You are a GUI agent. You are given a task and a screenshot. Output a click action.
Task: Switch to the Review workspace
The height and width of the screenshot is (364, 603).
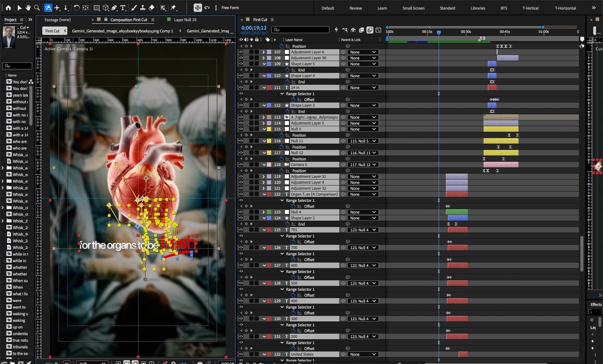pyautogui.click(x=356, y=8)
